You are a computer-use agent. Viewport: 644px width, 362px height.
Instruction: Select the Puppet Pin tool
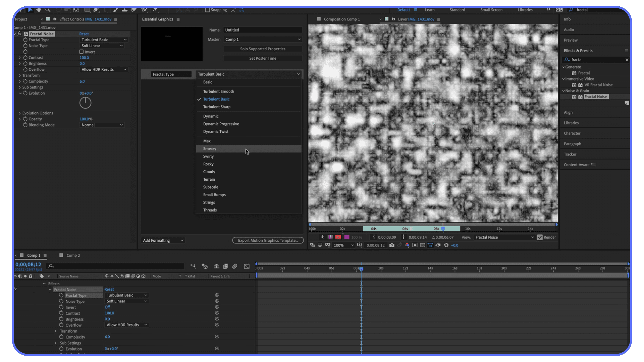coord(155,10)
